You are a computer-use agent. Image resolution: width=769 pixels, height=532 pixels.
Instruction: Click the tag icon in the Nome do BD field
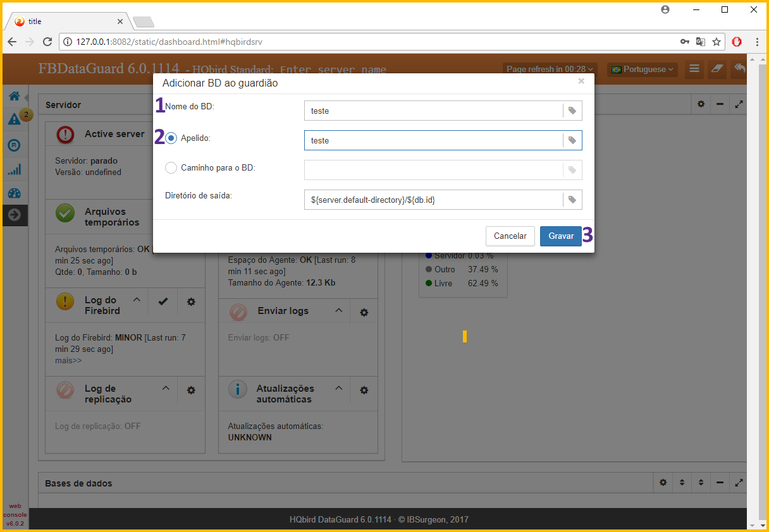[x=572, y=111]
